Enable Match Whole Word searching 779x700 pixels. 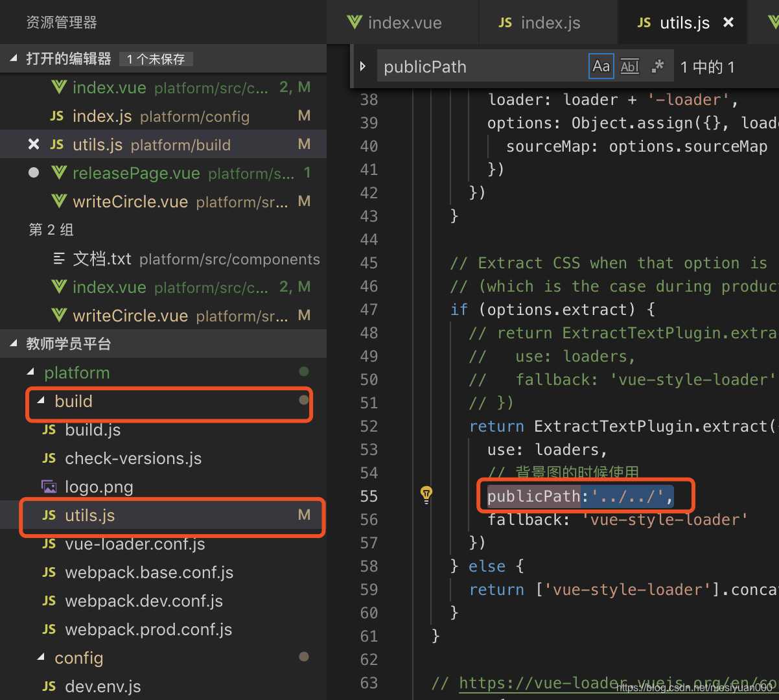pos(629,65)
